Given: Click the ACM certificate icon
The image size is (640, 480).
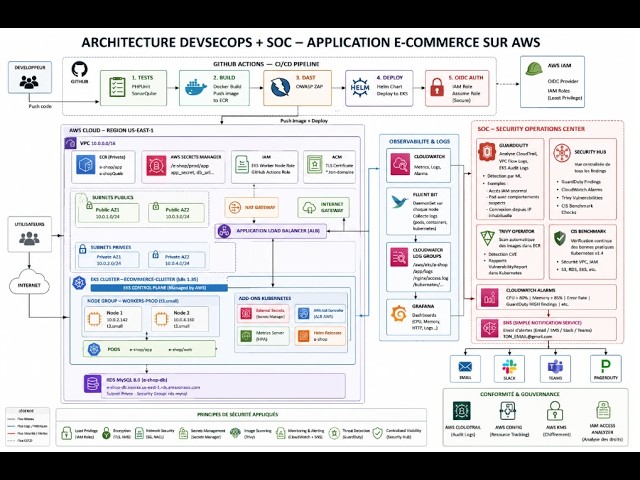Looking at the screenshot, I should click(314, 164).
